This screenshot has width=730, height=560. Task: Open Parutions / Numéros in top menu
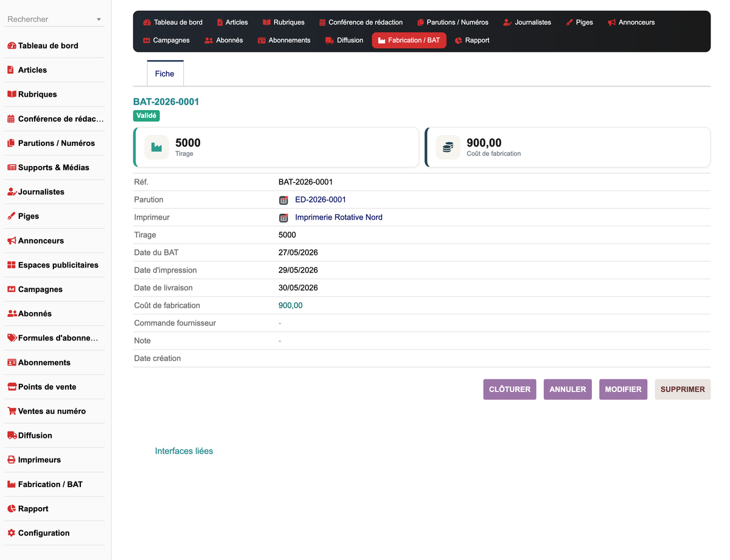pos(453,22)
